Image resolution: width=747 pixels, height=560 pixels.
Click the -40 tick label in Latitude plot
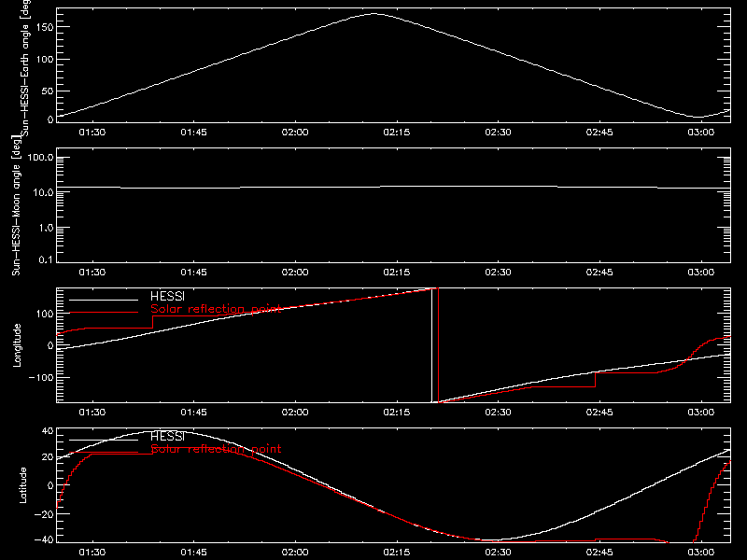coord(44,540)
